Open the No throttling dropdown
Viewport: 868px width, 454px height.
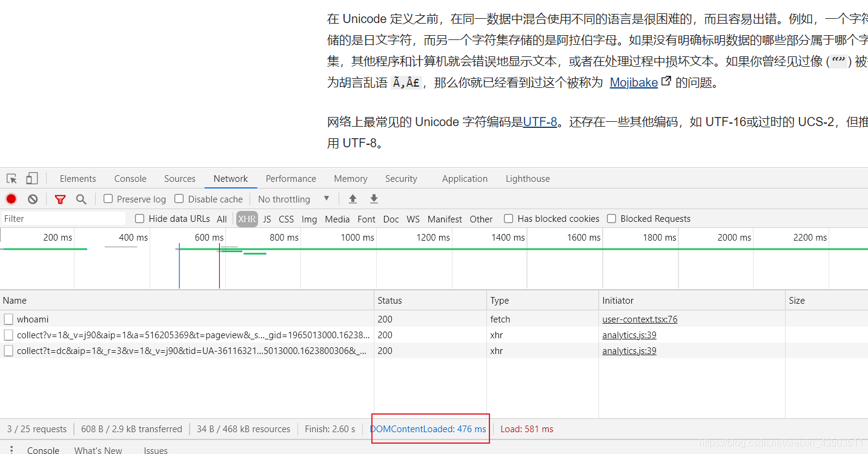pyautogui.click(x=294, y=199)
